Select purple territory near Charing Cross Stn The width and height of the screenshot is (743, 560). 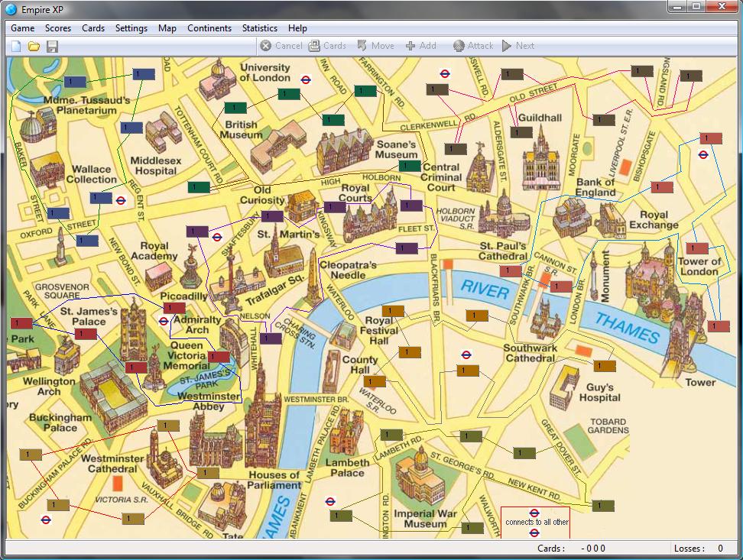click(x=271, y=338)
